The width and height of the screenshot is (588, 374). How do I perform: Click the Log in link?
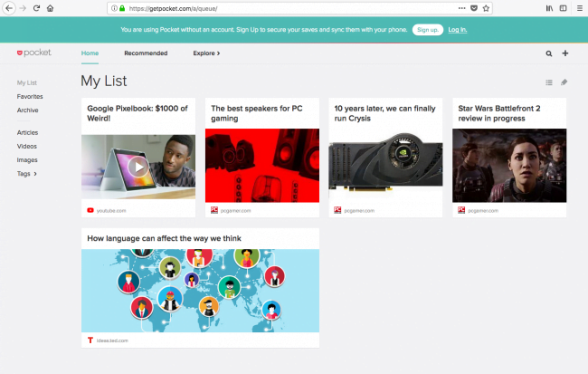458,30
